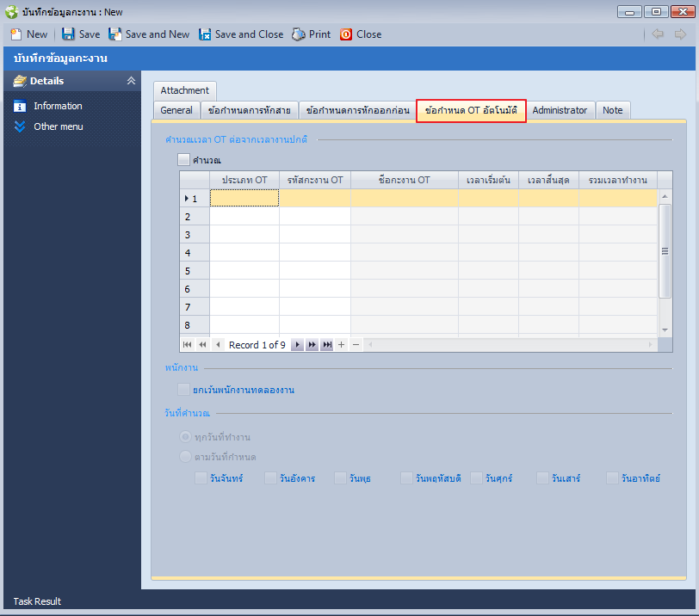Remove record with the minus button
This screenshot has width=699, height=616.
click(x=356, y=344)
